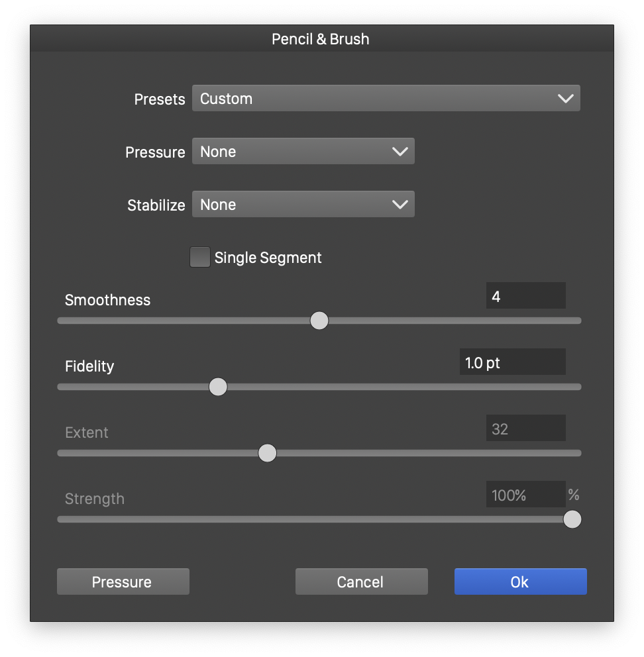Click the chevron arrow on the Presets dropdown
The height and width of the screenshot is (657, 644).
565,99
